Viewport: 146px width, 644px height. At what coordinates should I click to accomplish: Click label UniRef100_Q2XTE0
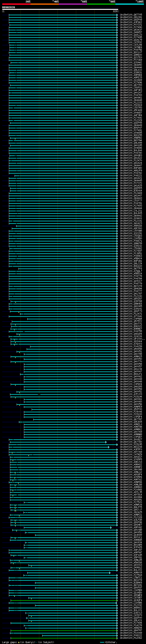131,57
